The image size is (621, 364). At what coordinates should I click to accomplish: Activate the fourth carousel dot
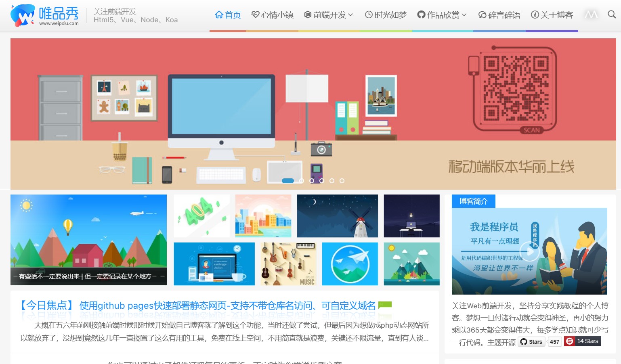[x=322, y=181]
